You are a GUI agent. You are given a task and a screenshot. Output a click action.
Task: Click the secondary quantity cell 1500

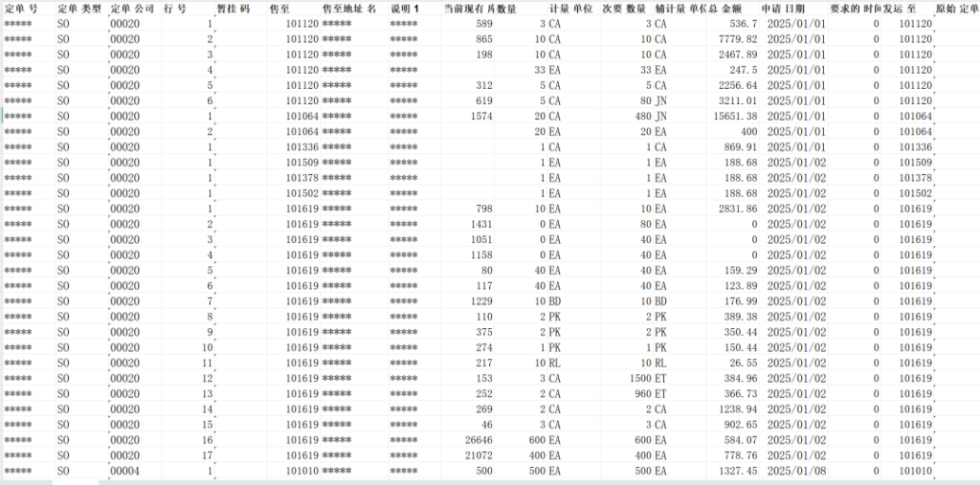click(x=641, y=379)
